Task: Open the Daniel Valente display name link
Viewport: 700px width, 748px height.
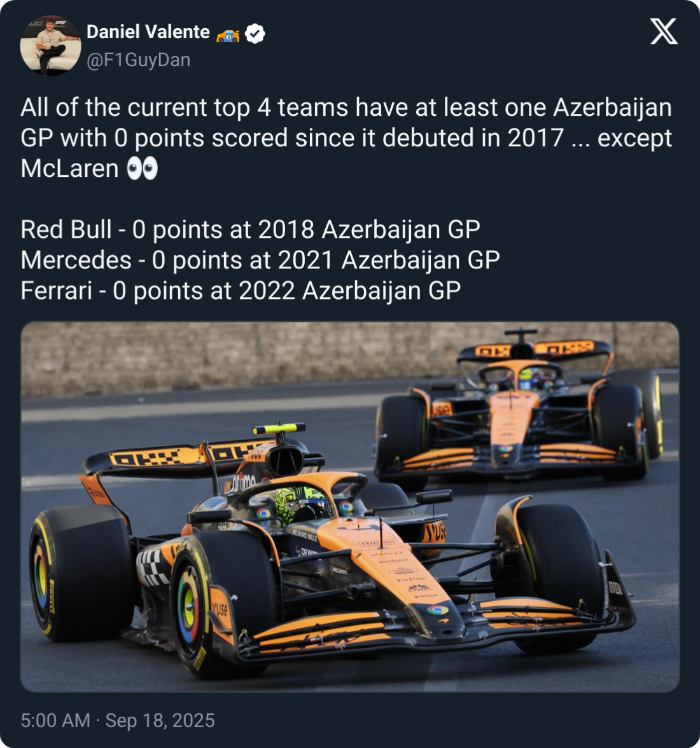Action: (x=148, y=32)
